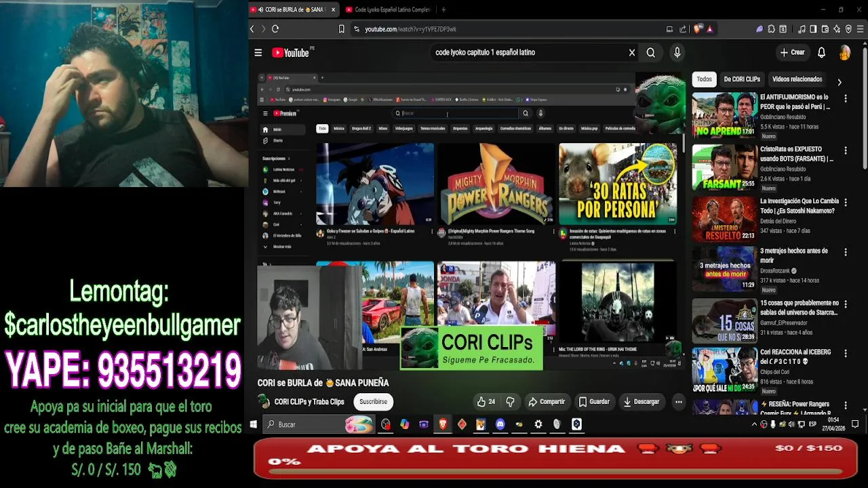Viewport: 868px width, 488px height.
Task: Toggle browser sidebar panel icon
Action: [x=814, y=29]
